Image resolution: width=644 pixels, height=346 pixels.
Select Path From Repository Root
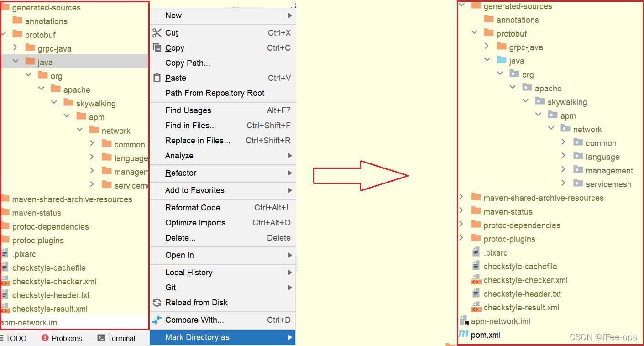pyautogui.click(x=223, y=93)
